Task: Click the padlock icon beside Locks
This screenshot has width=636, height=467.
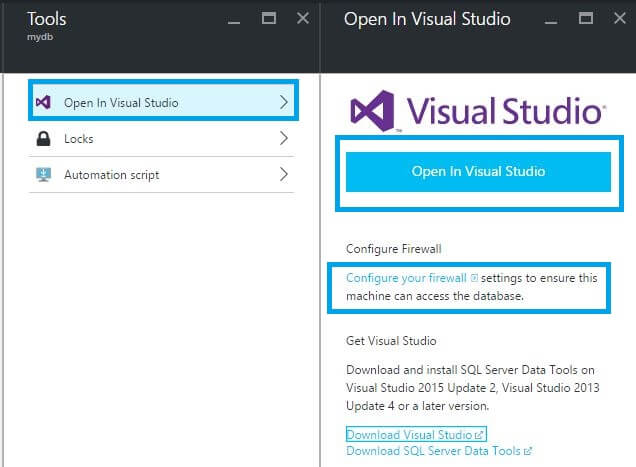Action: (43, 139)
